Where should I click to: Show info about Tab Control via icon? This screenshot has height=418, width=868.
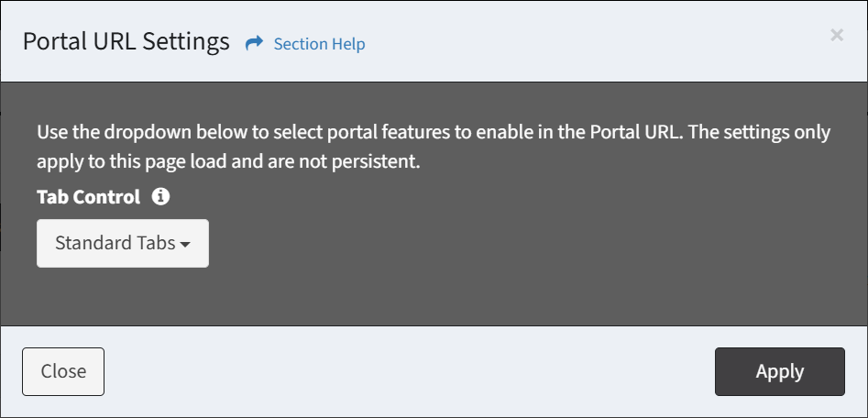click(160, 196)
